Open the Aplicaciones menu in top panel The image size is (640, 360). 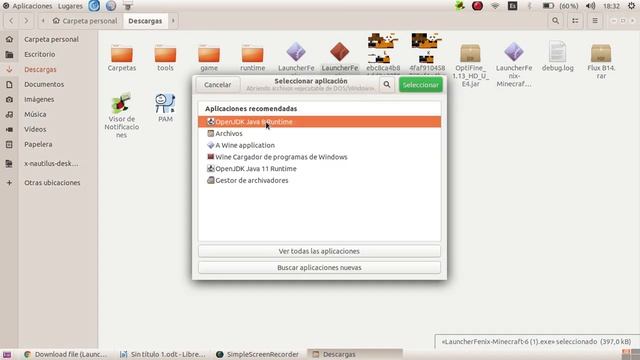coord(32,6)
